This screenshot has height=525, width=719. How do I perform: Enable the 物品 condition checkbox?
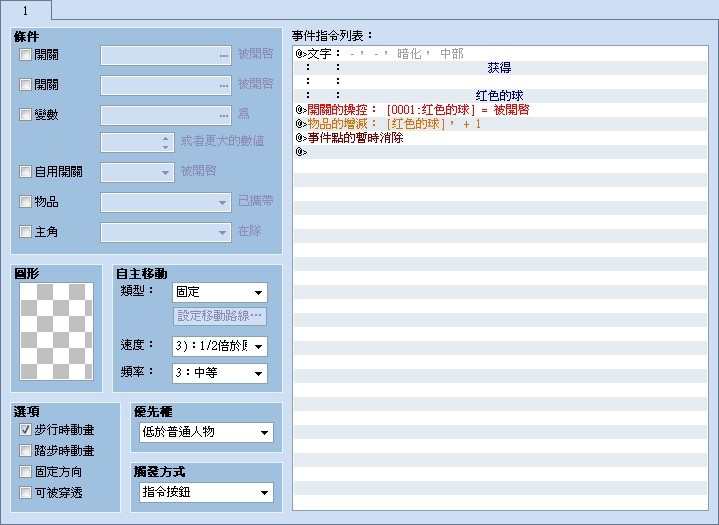point(25,202)
